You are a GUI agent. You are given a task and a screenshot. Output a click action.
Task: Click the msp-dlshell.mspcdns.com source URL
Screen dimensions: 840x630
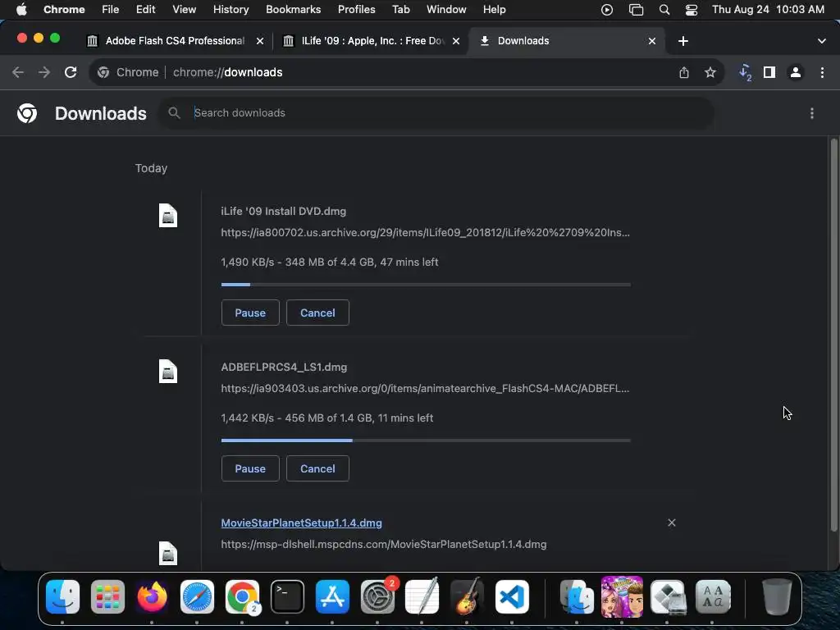[x=384, y=545]
